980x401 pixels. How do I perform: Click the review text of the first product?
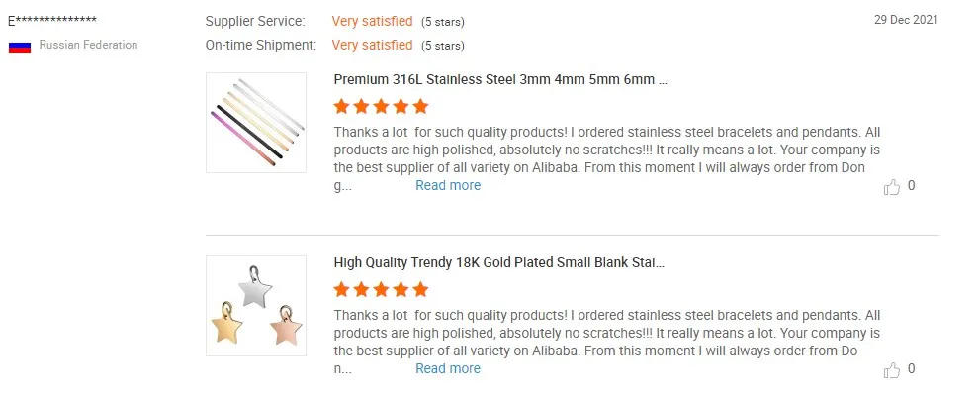tap(606, 150)
